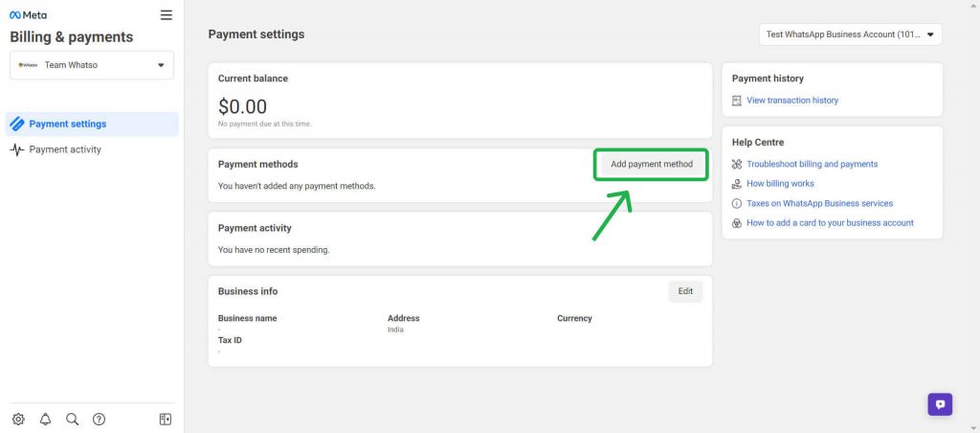Collapse sidebar using panel toggle icon

point(165,419)
